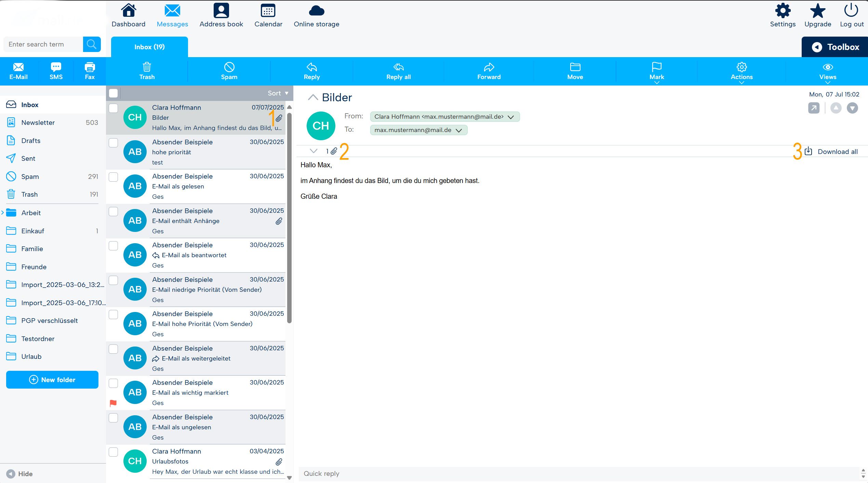Click the search magnifier button
The image size is (868, 483).
click(x=92, y=44)
